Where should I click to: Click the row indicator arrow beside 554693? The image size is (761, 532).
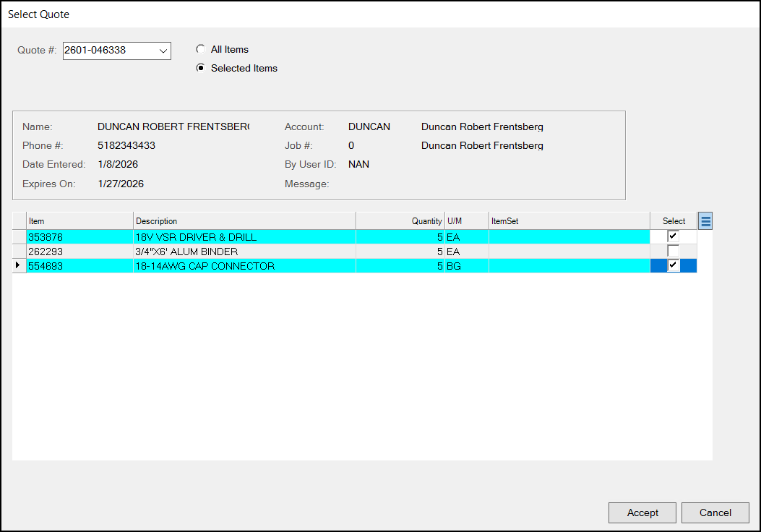coord(18,265)
